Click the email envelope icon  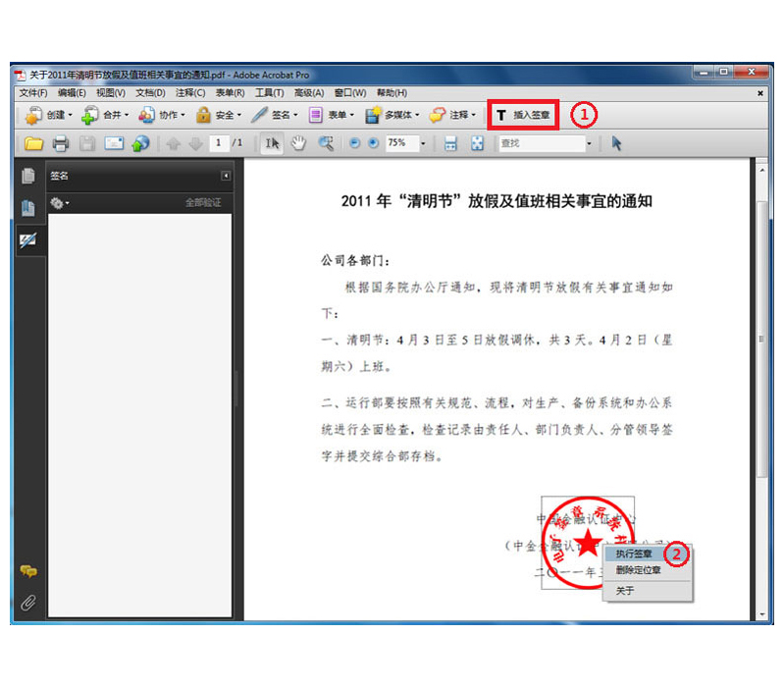pyautogui.click(x=114, y=143)
